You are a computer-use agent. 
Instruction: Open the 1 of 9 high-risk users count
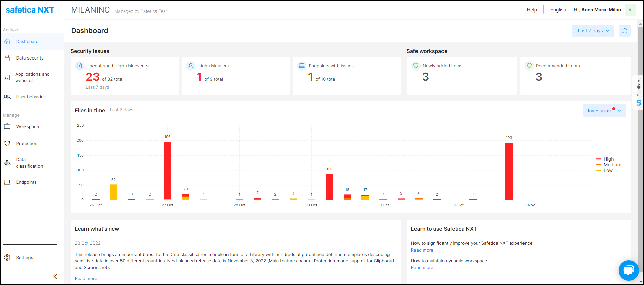pos(199,77)
